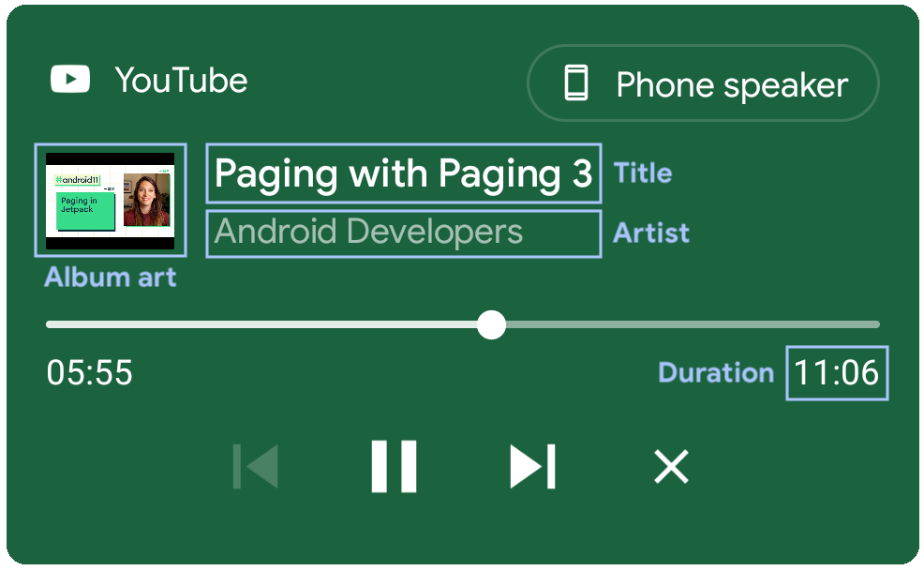Open the Phone speaker output selector
The height and width of the screenshot is (571, 924).
click(x=703, y=83)
